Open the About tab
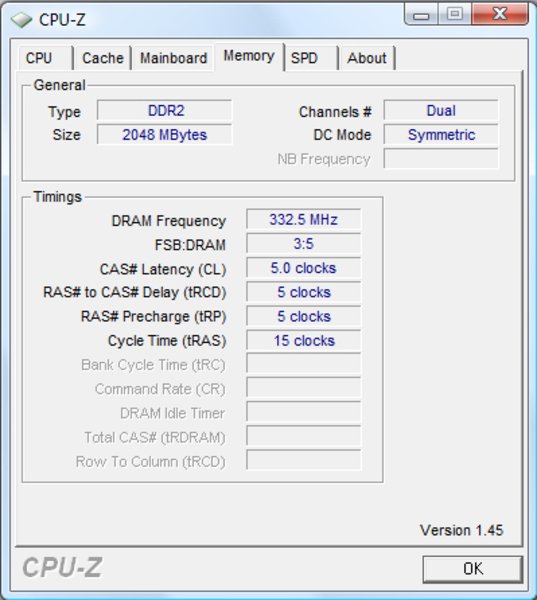The height and width of the screenshot is (600, 537). point(367,58)
